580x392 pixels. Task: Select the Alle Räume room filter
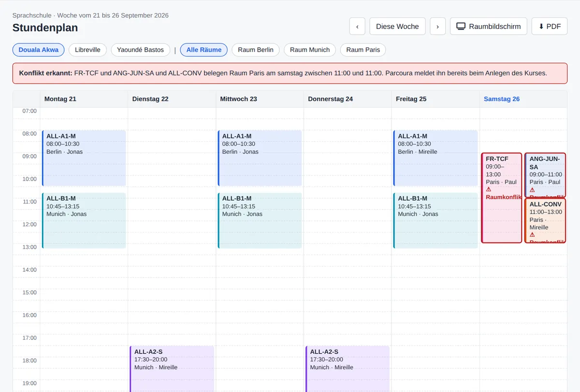pyautogui.click(x=204, y=50)
